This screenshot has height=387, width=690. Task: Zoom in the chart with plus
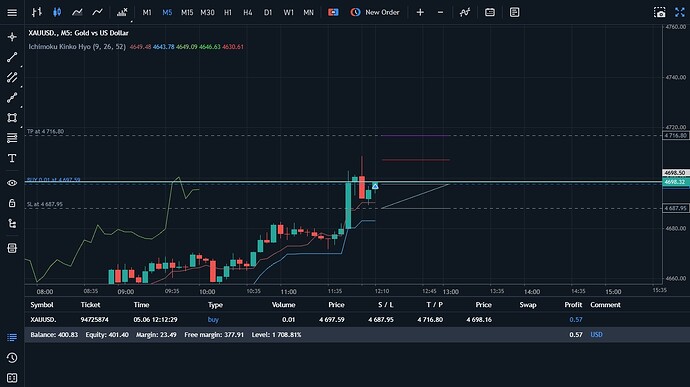(x=420, y=12)
